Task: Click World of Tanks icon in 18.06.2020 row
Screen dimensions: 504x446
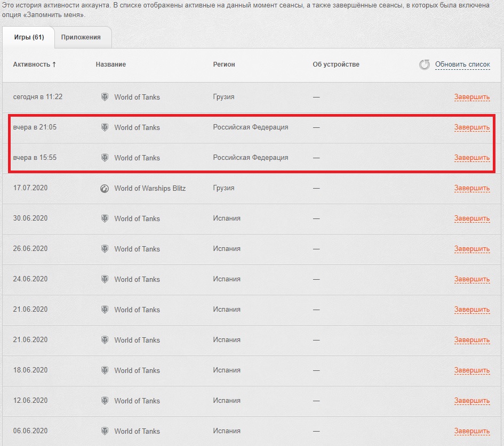Action: coord(105,370)
